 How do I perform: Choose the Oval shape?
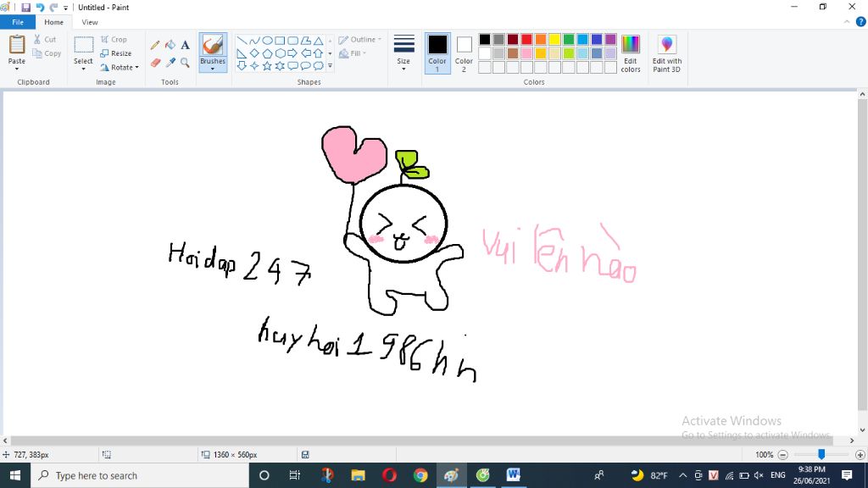coord(267,41)
